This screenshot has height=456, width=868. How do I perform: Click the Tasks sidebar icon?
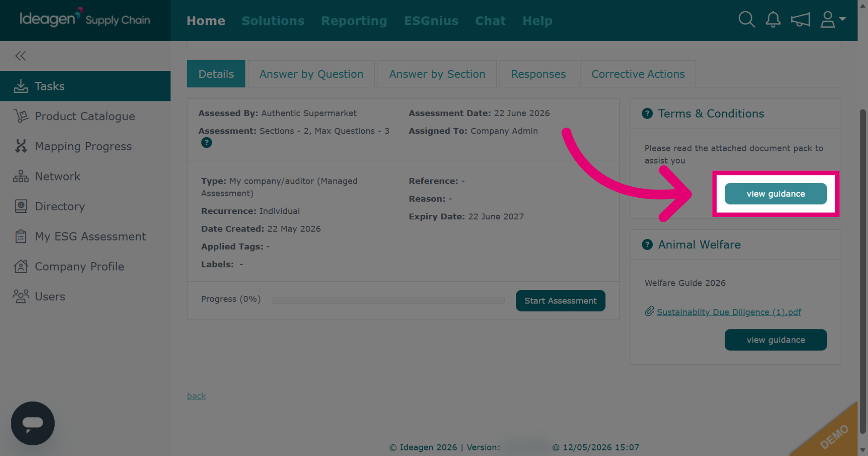21,86
